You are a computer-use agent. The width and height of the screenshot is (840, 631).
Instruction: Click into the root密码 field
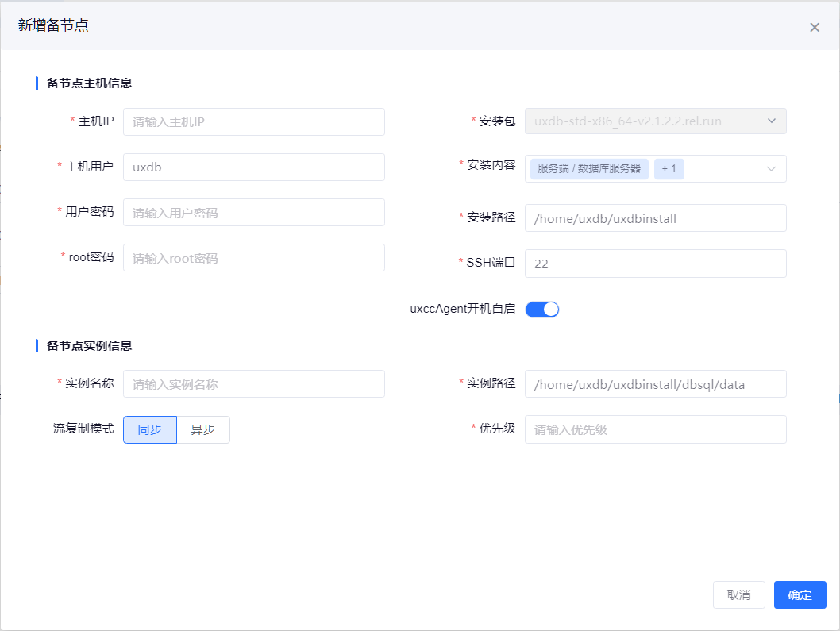coord(253,257)
